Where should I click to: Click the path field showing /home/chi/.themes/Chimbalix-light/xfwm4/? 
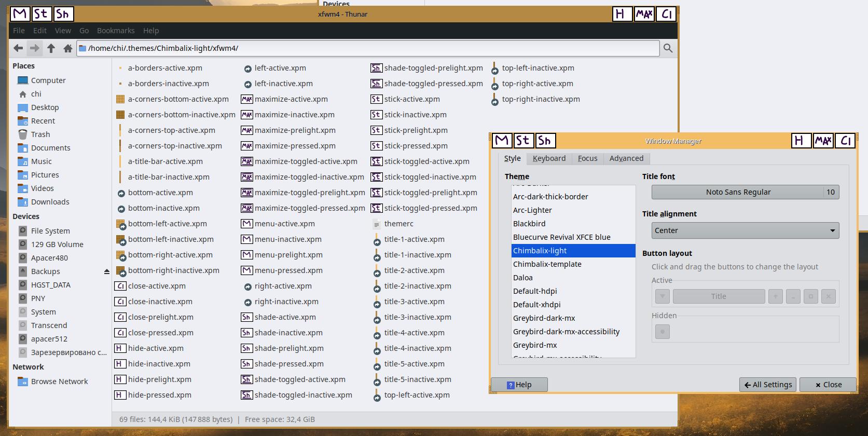(x=368, y=48)
